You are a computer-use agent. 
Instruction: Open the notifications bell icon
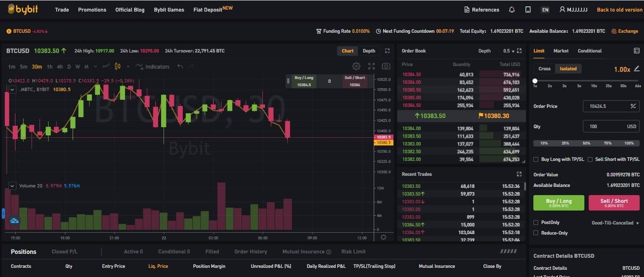pos(512,10)
